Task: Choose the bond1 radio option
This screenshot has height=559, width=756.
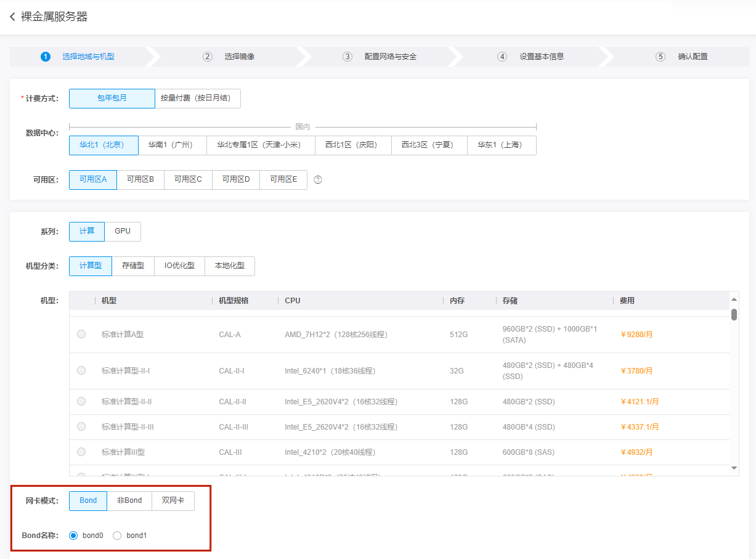Action: 117,536
